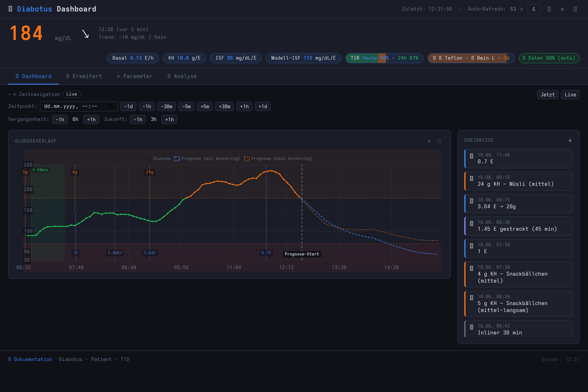Expand the Glukoseverlauf chart to fullscreen

pos(439,141)
